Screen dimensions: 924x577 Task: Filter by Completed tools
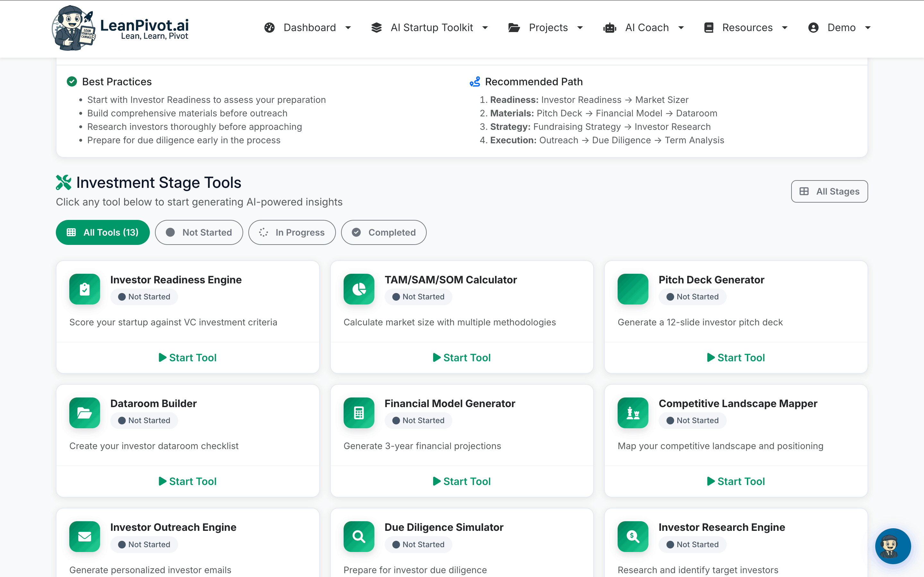(x=383, y=232)
